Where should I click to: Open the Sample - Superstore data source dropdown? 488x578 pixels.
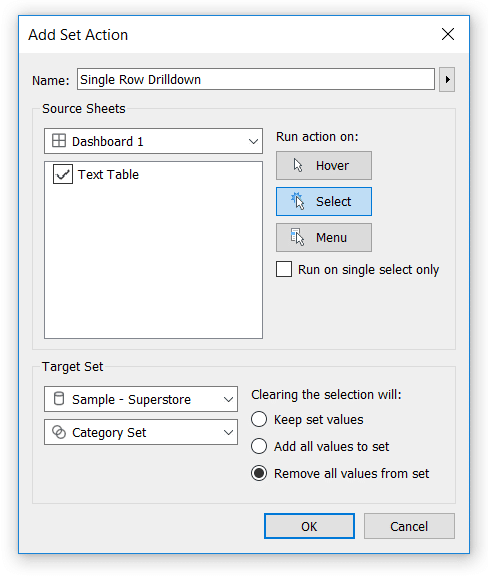pos(141,399)
